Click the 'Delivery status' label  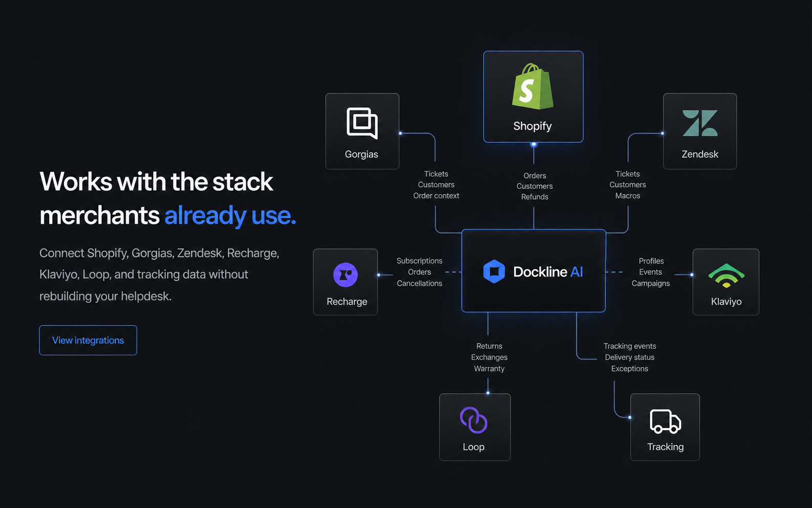630,357
